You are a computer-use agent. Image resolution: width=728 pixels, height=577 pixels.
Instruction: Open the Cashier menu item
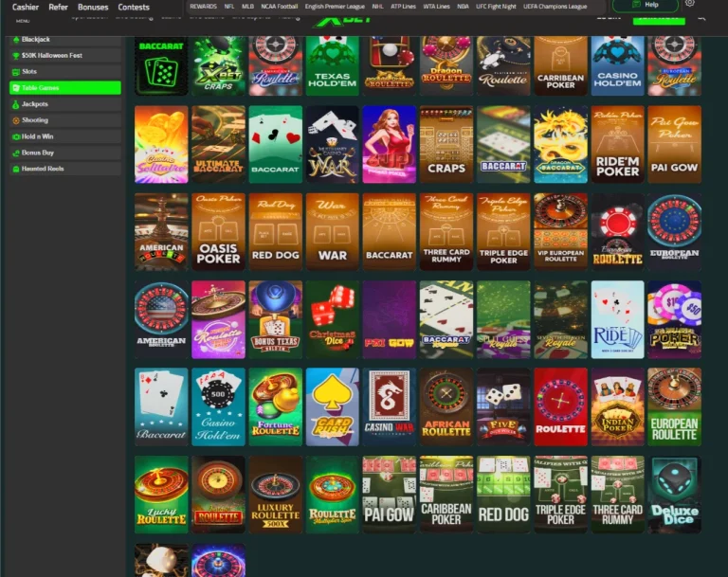click(x=26, y=7)
